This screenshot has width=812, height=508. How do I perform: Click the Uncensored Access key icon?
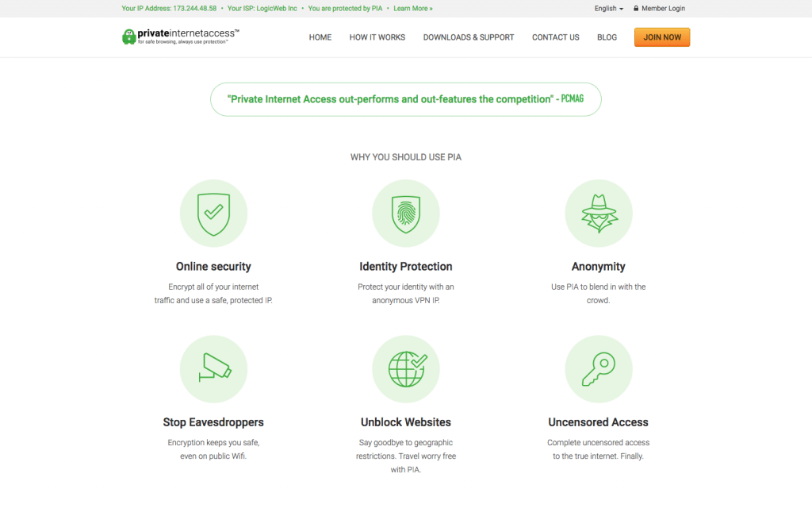pos(599,369)
